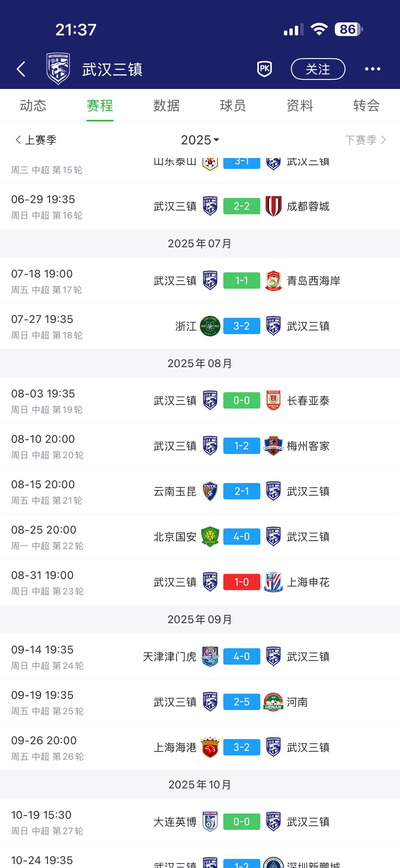Tap the 河南 club logo
Image resolution: width=400 pixels, height=868 pixels.
point(273,702)
